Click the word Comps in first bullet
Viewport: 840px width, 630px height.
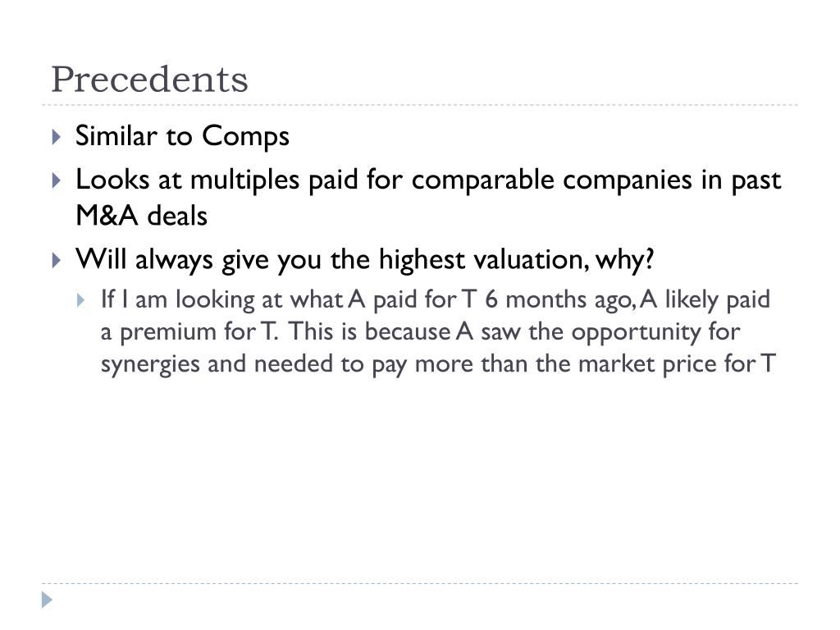[x=246, y=136]
